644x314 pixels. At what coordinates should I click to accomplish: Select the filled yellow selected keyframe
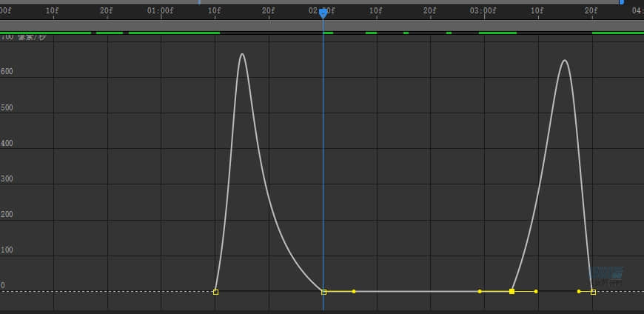pyautogui.click(x=511, y=292)
